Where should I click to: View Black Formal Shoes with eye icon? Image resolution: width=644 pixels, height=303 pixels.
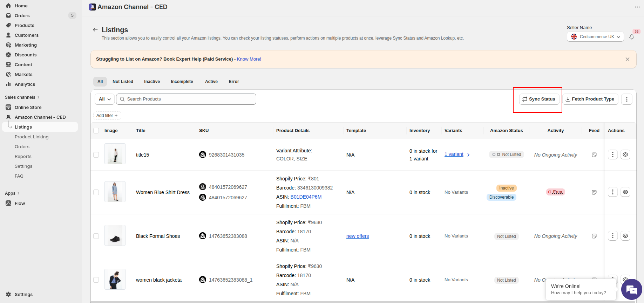point(625,236)
